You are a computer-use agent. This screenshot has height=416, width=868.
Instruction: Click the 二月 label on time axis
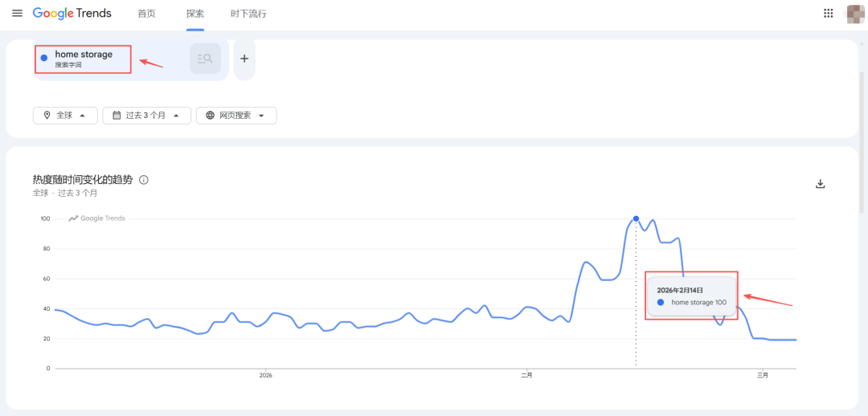click(526, 375)
